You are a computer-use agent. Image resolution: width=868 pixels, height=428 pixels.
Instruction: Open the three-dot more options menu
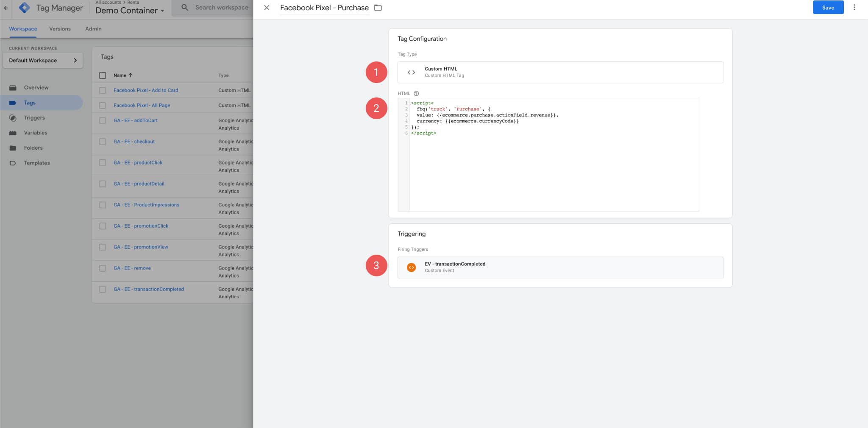pyautogui.click(x=854, y=8)
